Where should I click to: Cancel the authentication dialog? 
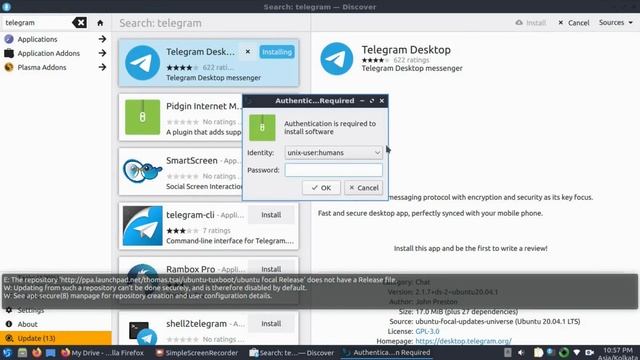click(x=363, y=188)
